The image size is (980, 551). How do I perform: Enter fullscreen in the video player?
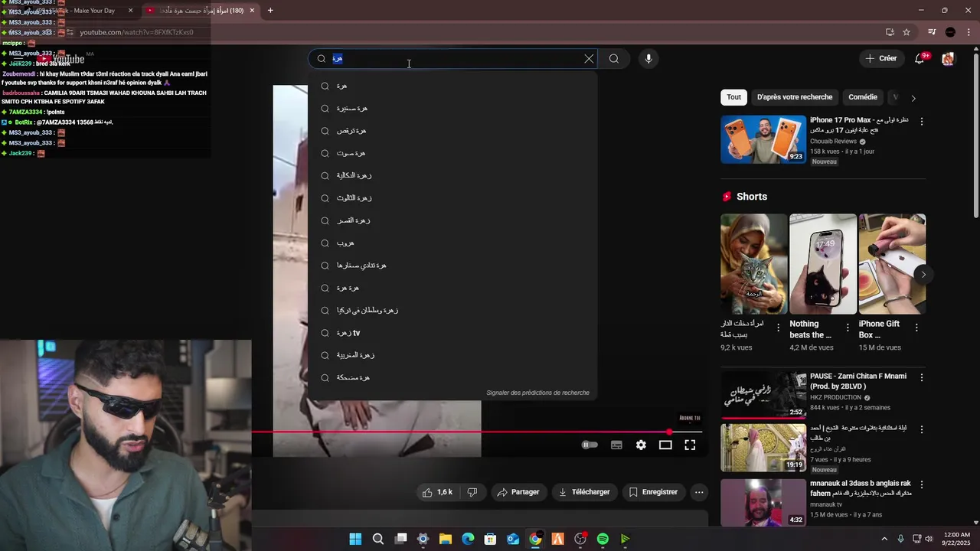point(690,445)
